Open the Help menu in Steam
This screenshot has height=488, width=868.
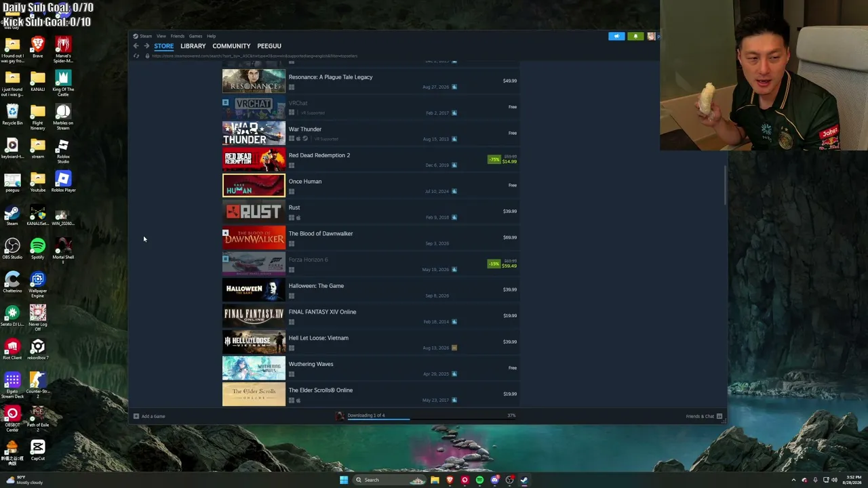click(211, 36)
